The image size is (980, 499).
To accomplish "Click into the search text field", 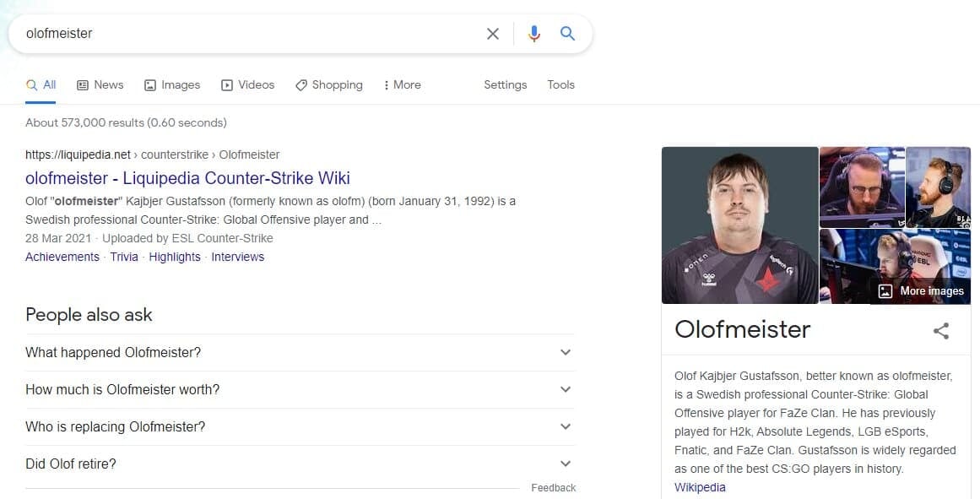I will click(245, 34).
